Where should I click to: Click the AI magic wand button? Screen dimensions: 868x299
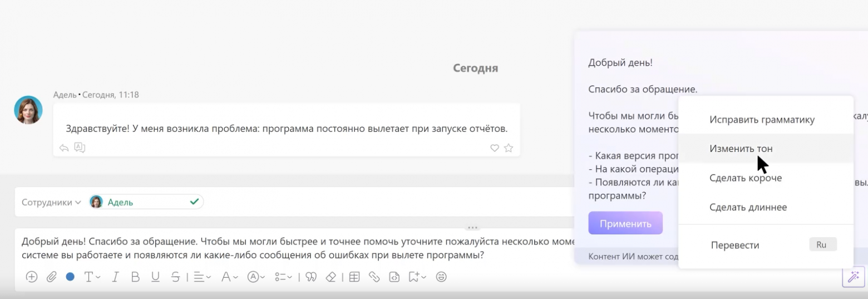coord(853,277)
